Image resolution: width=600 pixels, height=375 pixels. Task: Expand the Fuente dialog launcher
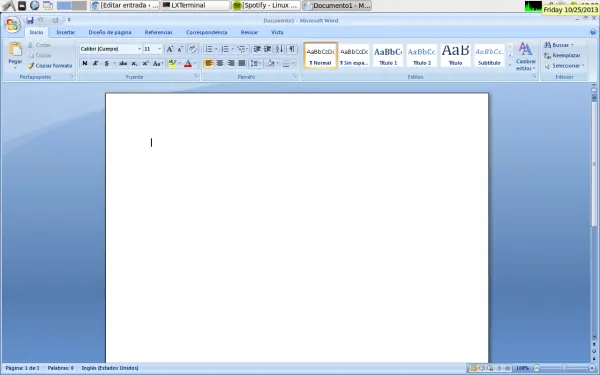(196, 77)
